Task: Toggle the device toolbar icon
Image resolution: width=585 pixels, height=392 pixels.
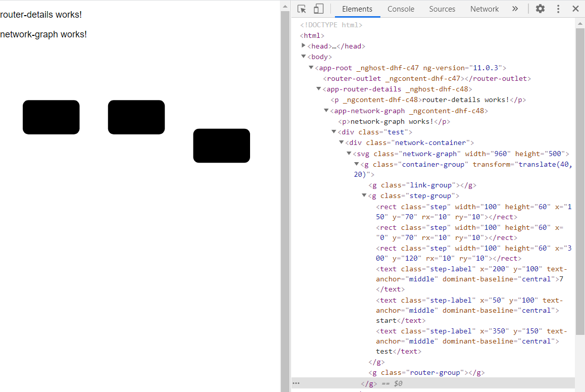Action: click(x=318, y=9)
